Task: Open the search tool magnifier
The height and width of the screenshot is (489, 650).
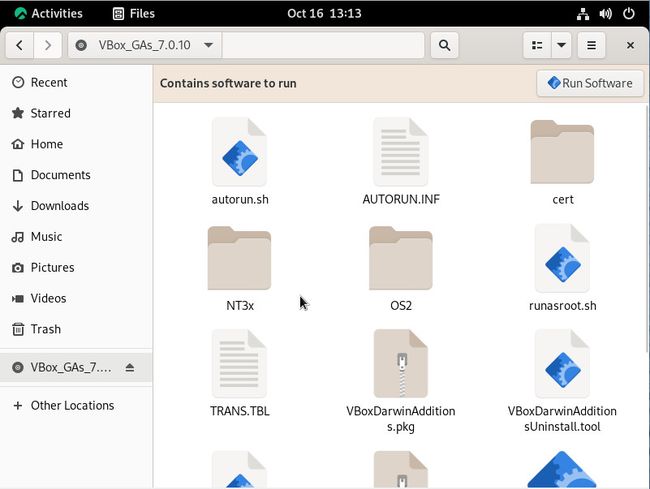Action: click(444, 45)
